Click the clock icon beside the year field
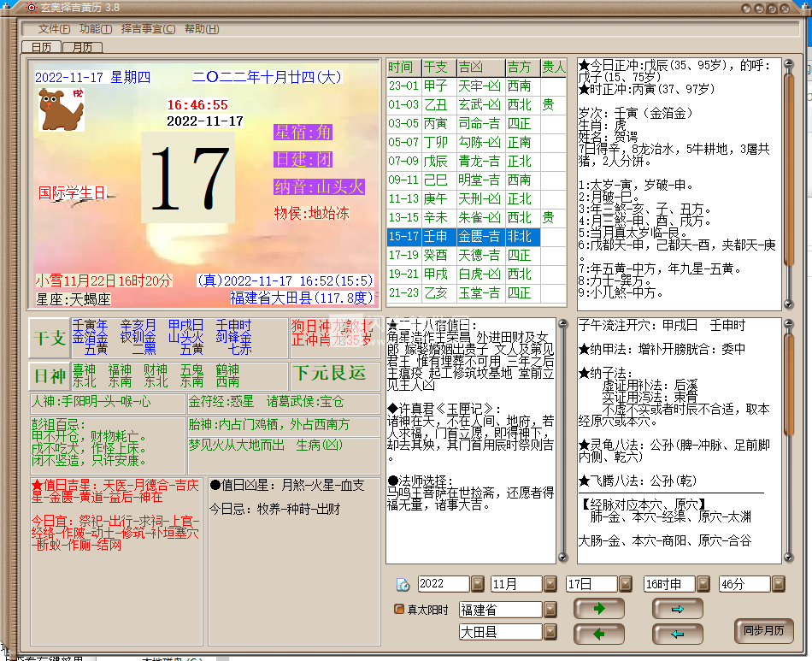 click(x=403, y=585)
